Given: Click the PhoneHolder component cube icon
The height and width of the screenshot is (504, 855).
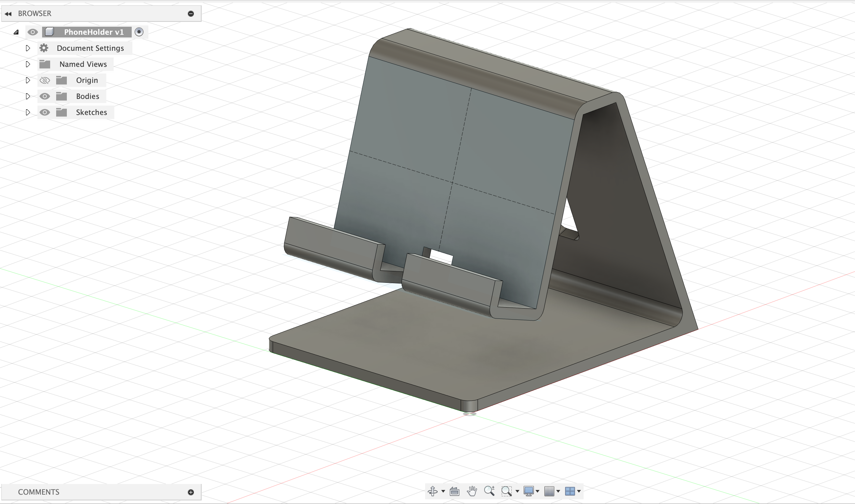Looking at the screenshot, I should coord(49,32).
